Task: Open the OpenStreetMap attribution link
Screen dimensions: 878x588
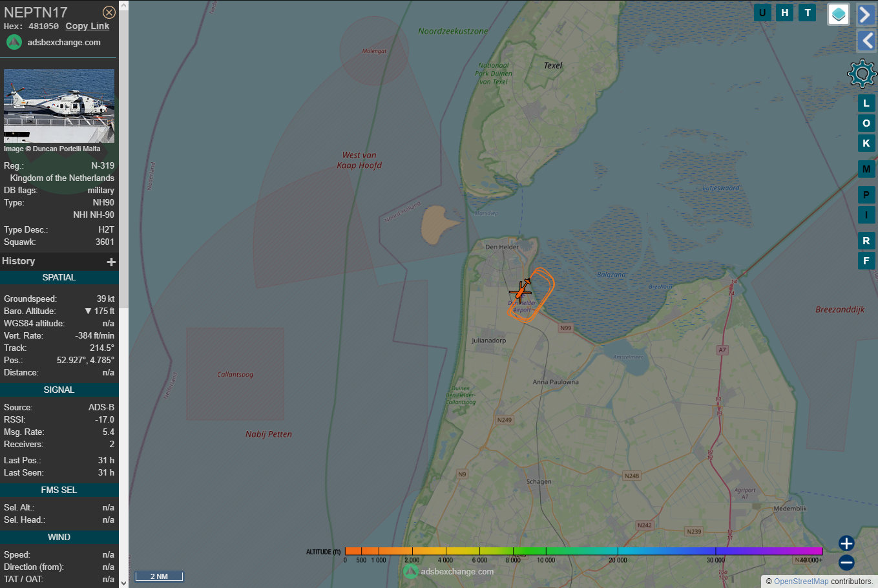Action: [x=801, y=582]
